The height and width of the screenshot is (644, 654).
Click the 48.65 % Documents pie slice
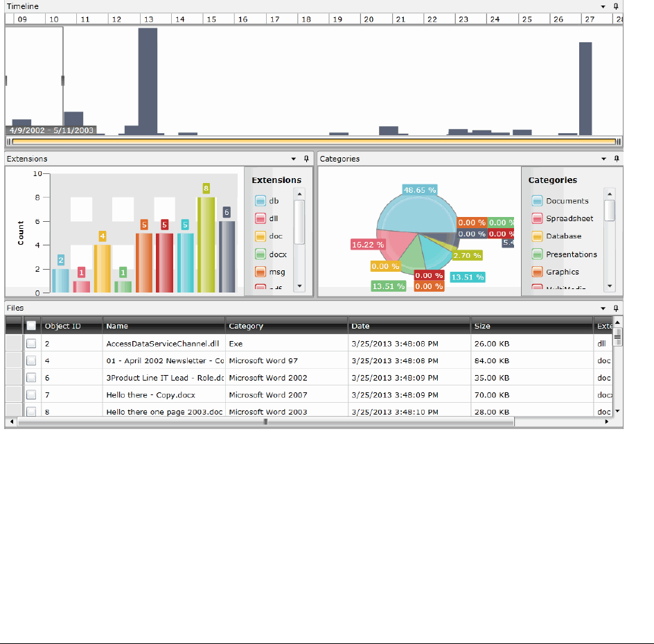417,213
